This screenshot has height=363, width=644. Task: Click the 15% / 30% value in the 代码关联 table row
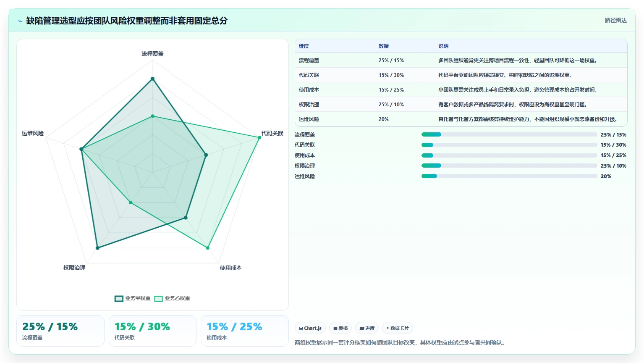[x=391, y=75]
